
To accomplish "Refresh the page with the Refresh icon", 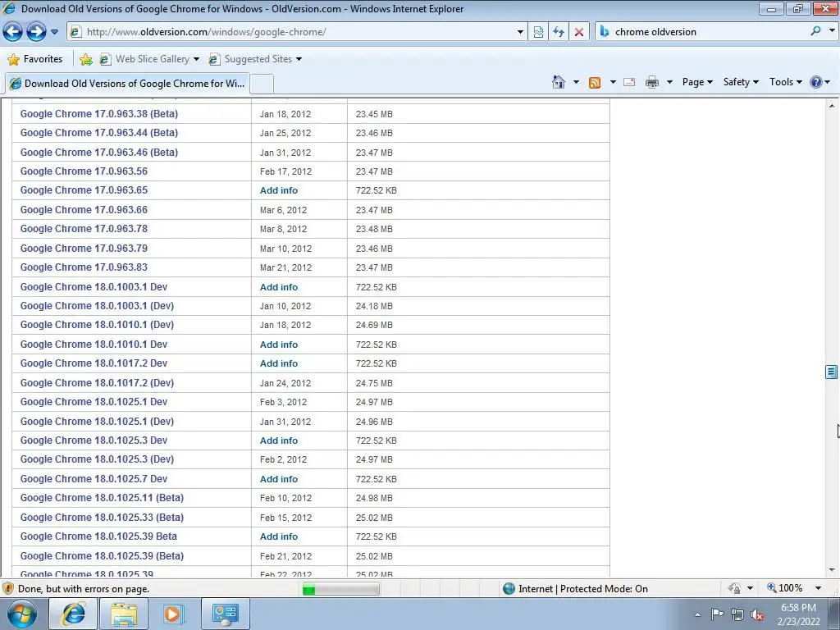I will click(559, 32).
